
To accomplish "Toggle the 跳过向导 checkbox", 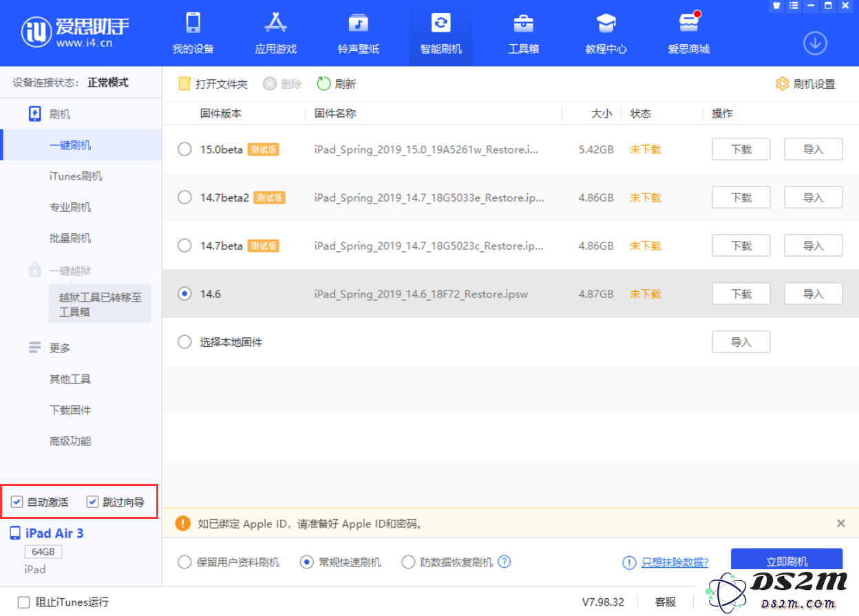I will coord(92,502).
